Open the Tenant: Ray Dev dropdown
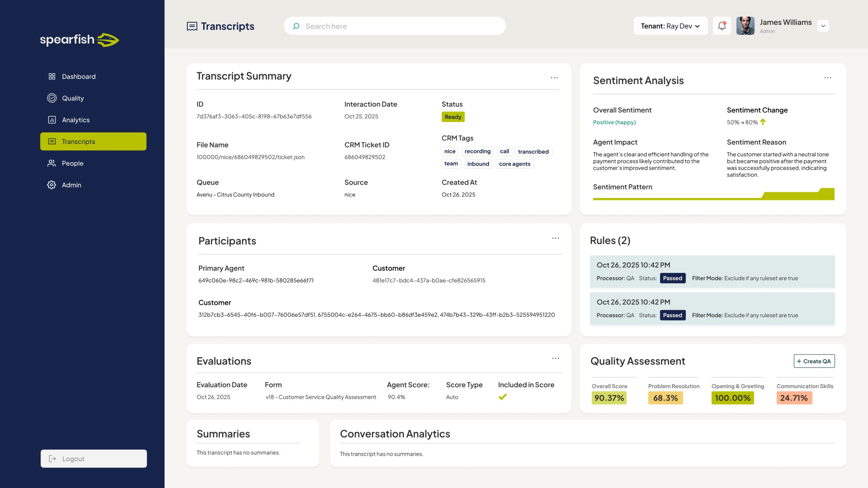Image resolution: width=868 pixels, height=488 pixels. pyautogui.click(x=670, y=25)
